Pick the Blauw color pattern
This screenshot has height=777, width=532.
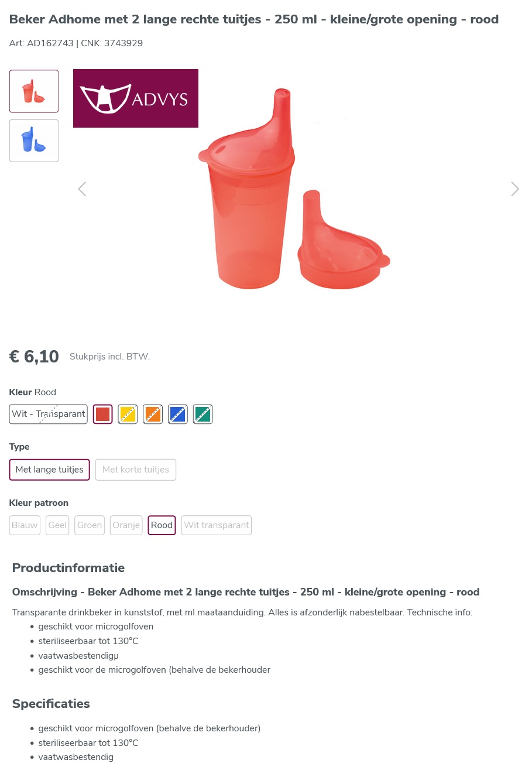[25, 525]
